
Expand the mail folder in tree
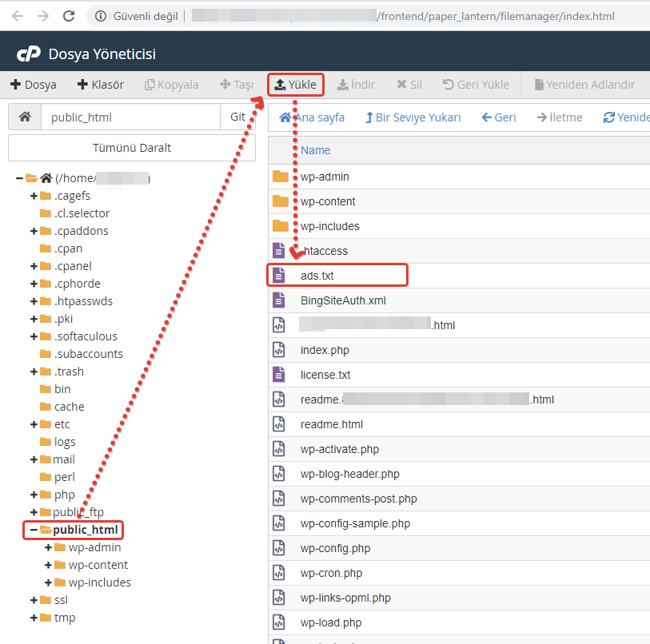34,459
